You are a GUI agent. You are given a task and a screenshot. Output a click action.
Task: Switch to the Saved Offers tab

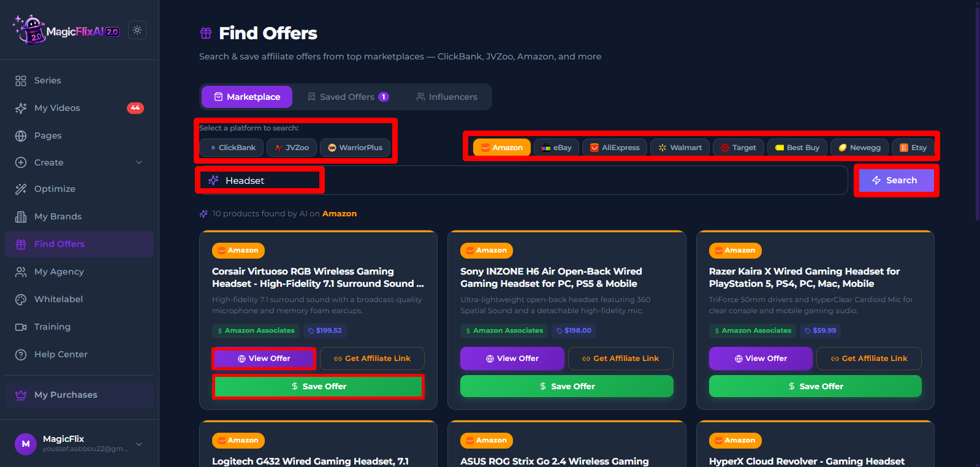point(348,97)
